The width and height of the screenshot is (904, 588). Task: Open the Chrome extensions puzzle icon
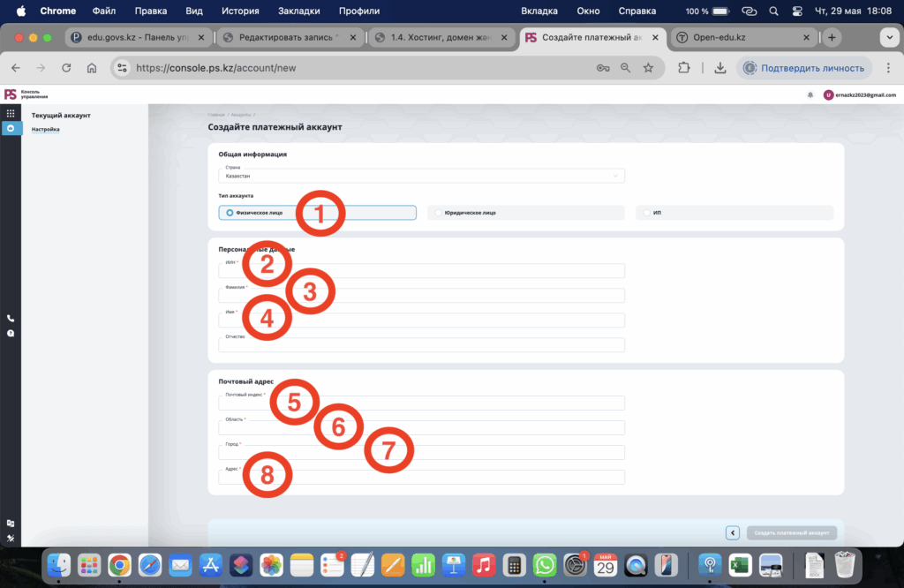tap(683, 68)
